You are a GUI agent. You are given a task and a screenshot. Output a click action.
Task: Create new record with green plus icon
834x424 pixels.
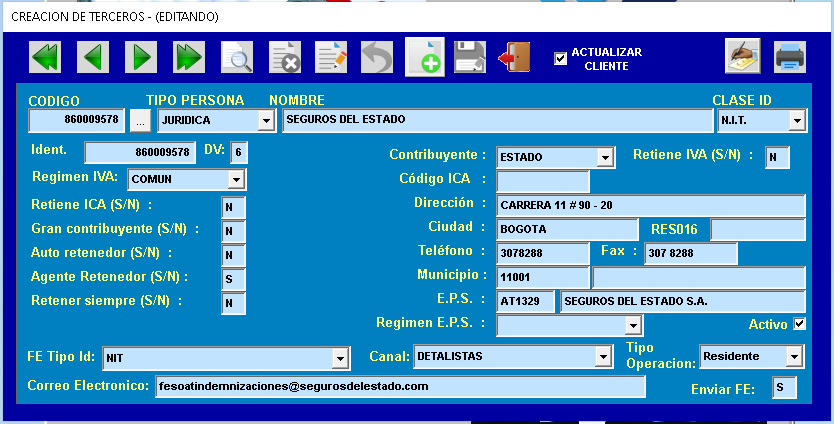click(424, 57)
